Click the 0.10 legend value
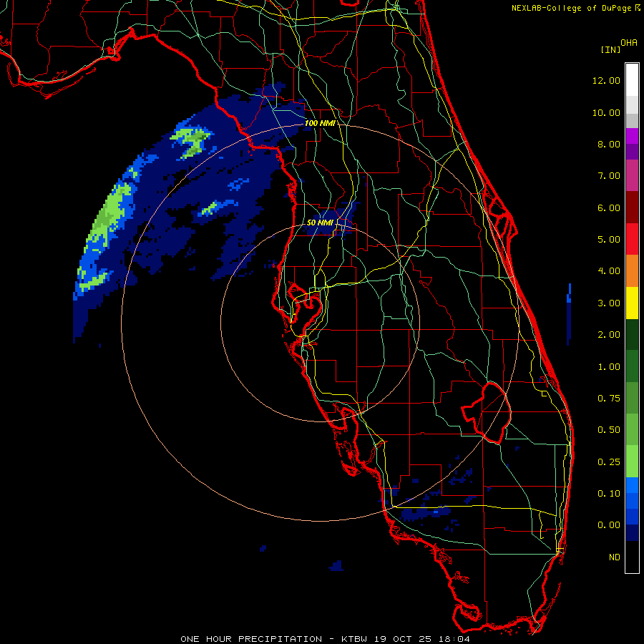 (x=609, y=494)
